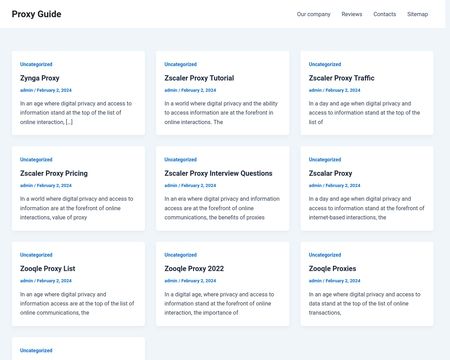Click Uncategorized in the bottom partial card
The width and height of the screenshot is (450, 360).
(36, 350)
